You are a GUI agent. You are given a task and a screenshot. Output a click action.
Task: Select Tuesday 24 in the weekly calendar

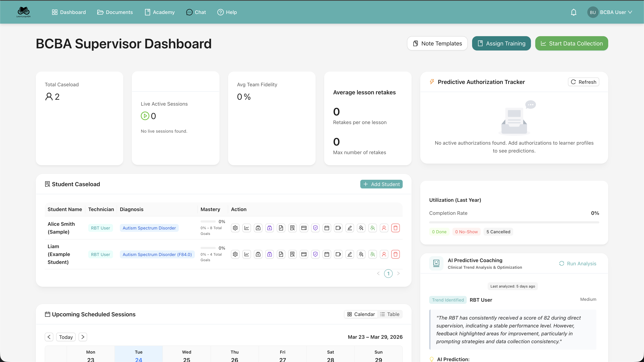click(x=138, y=355)
